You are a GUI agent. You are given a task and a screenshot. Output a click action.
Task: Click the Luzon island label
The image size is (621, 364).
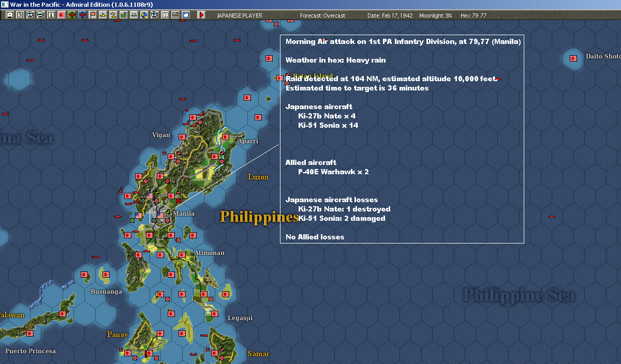[x=258, y=177]
